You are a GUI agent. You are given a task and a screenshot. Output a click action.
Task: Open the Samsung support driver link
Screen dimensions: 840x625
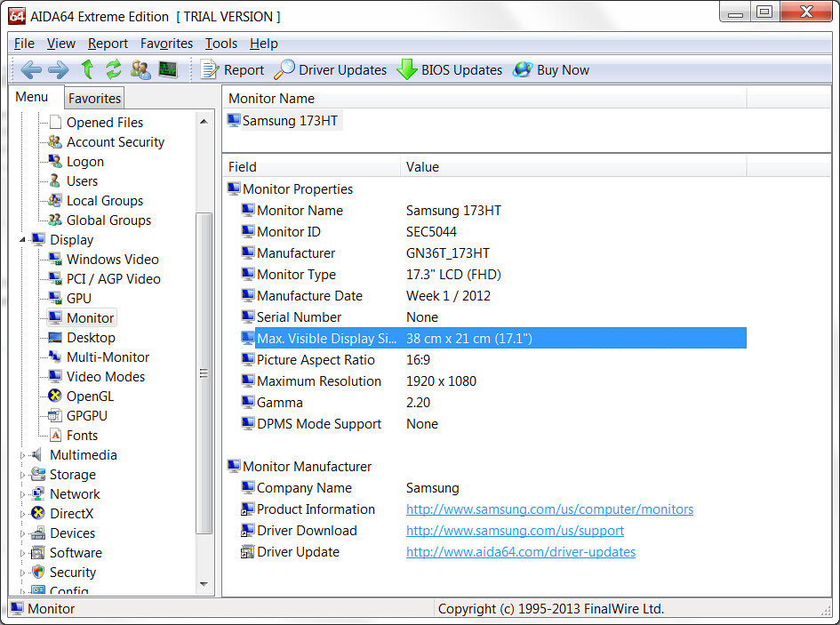[515, 531]
